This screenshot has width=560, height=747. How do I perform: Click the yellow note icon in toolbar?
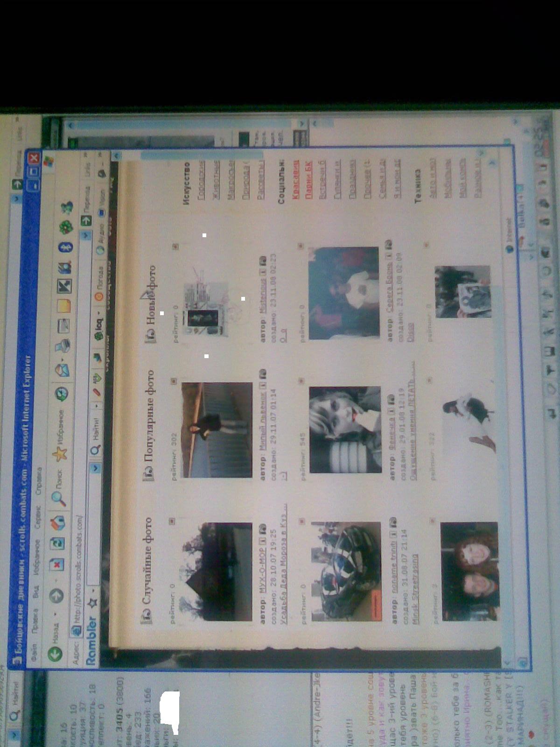[64, 306]
